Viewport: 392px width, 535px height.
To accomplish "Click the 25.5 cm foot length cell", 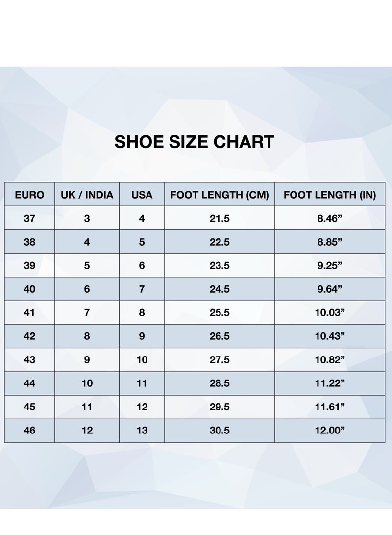I will point(220,312).
